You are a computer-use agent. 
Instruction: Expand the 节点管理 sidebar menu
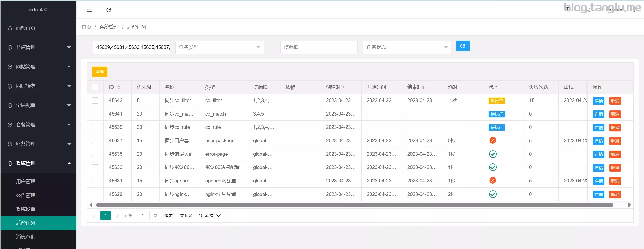[x=38, y=47]
